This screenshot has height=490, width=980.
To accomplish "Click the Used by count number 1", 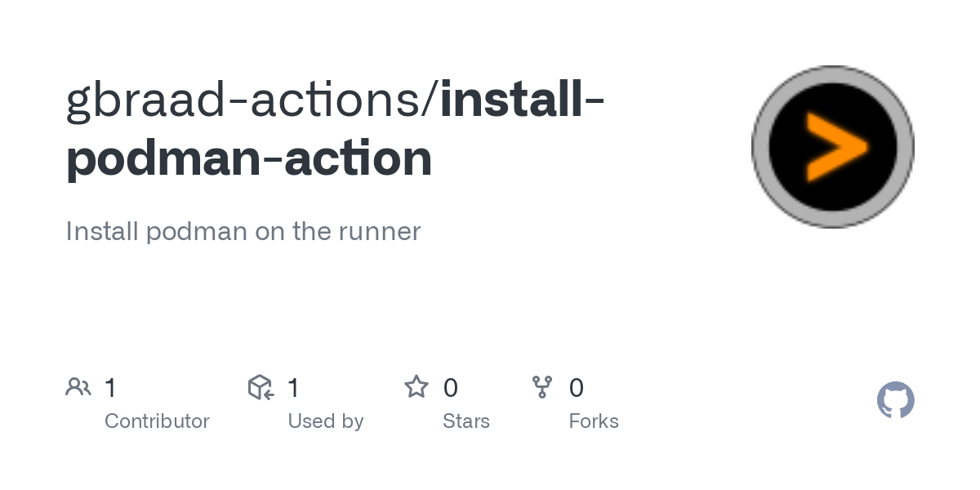I will coord(294,388).
